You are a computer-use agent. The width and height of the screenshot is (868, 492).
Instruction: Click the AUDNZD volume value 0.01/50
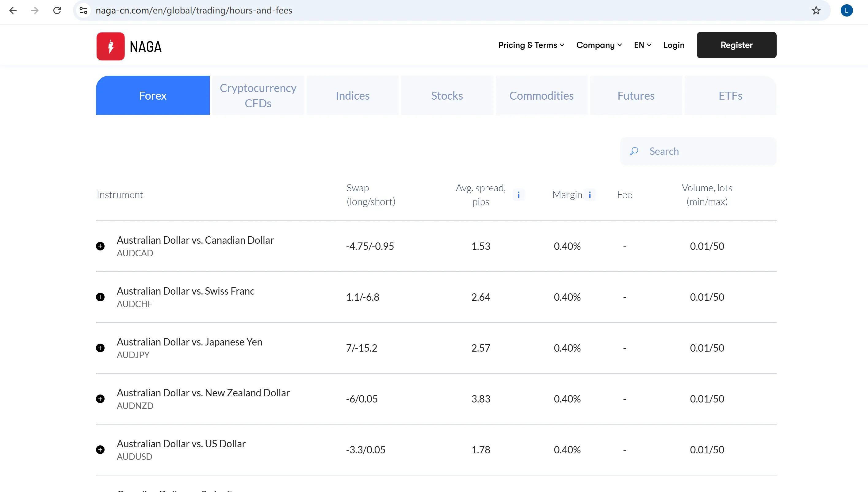[x=707, y=399]
